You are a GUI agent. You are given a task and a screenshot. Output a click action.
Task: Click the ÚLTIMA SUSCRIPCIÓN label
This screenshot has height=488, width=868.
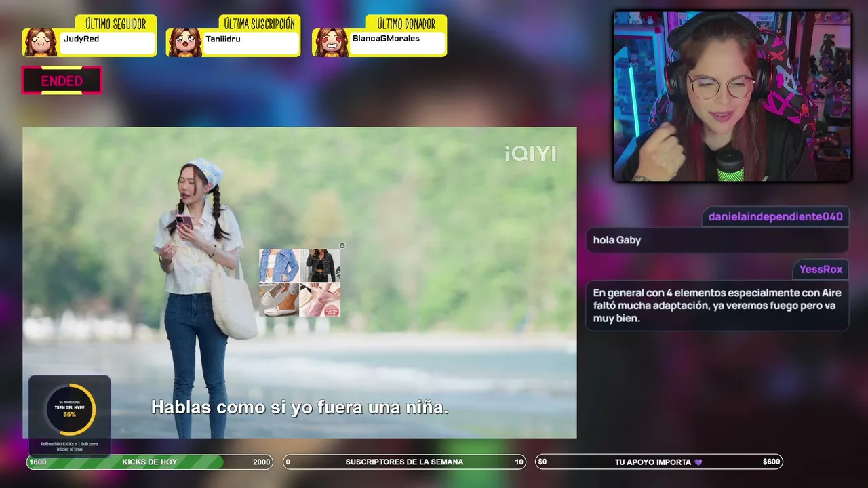pyautogui.click(x=260, y=24)
